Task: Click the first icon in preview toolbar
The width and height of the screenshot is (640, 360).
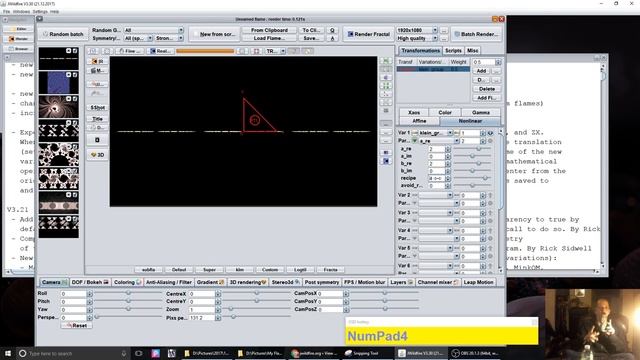Action: click(93, 51)
